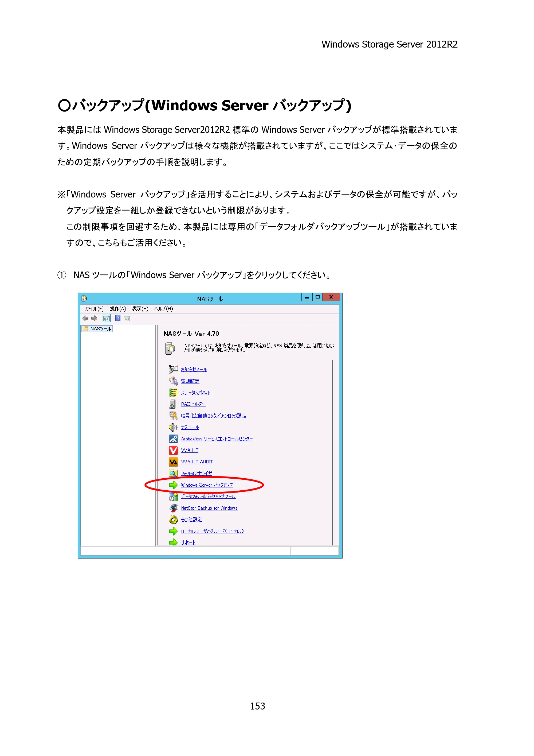Select NASツール node in left tree
534x756 pixels.
pos(97,329)
